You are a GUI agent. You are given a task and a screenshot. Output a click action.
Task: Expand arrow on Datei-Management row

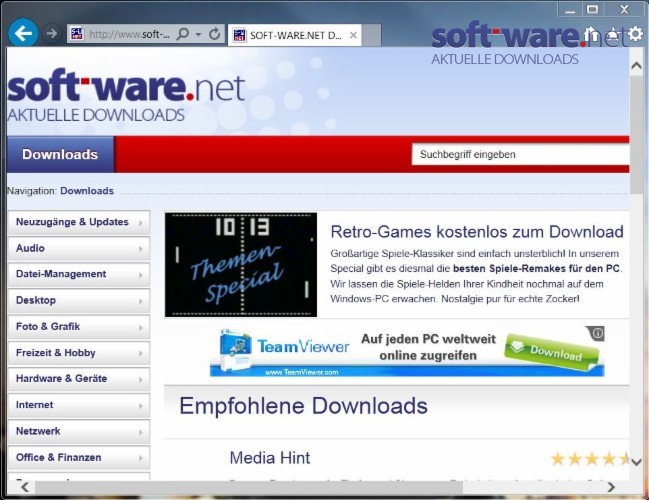(141, 275)
